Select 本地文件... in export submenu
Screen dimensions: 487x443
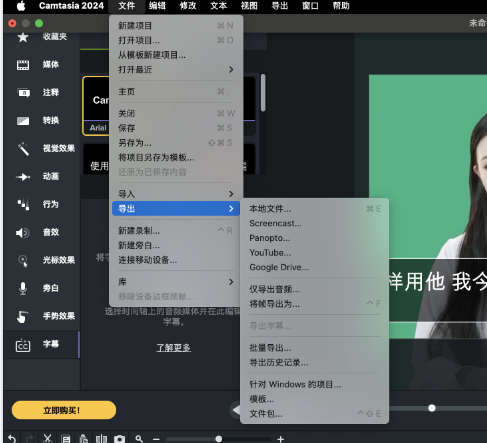coord(314,209)
